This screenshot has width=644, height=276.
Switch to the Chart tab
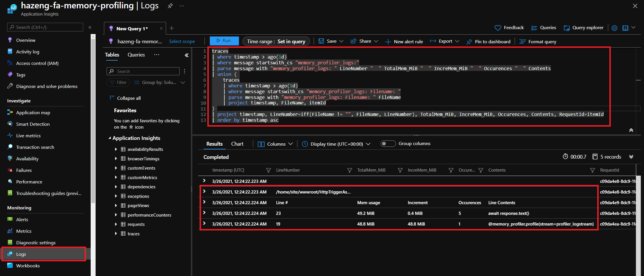(237, 144)
